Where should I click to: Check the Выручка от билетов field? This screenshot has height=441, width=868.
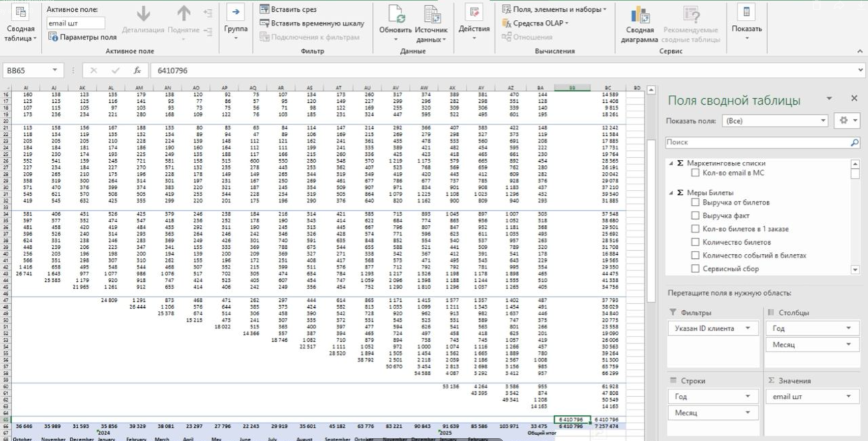695,202
